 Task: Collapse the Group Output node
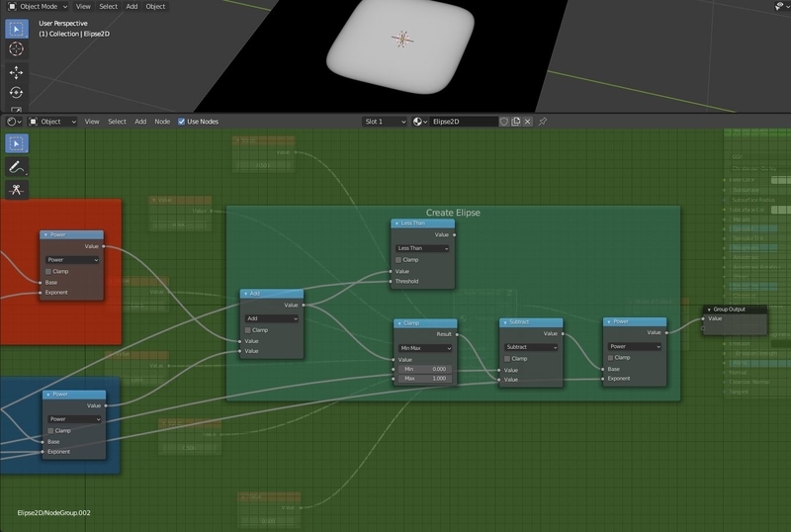(709, 310)
